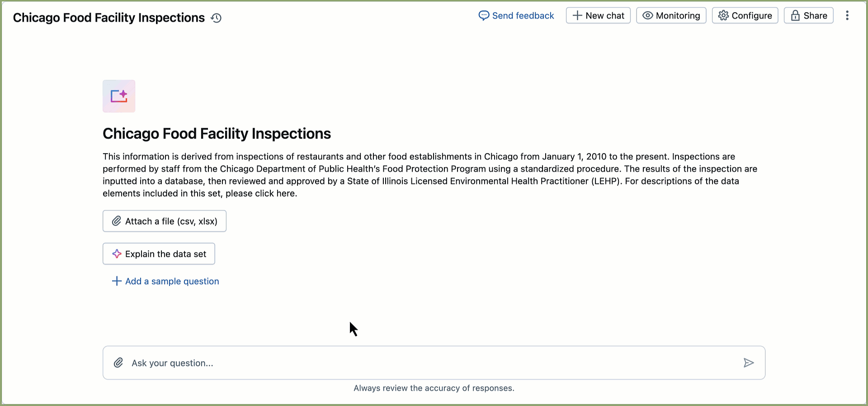Attach a csv or xlsx file
Image resolution: width=868 pixels, height=406 pixels.
click(x=165, y=221)
